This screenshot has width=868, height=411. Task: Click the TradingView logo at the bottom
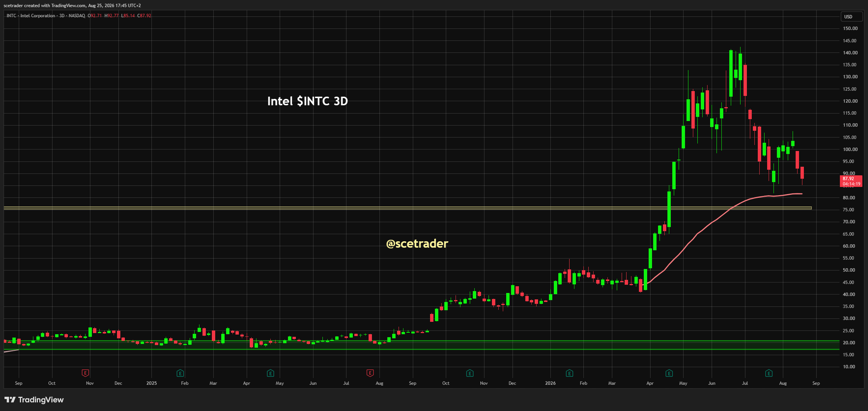pyautogui.click(x=34, y=400)
